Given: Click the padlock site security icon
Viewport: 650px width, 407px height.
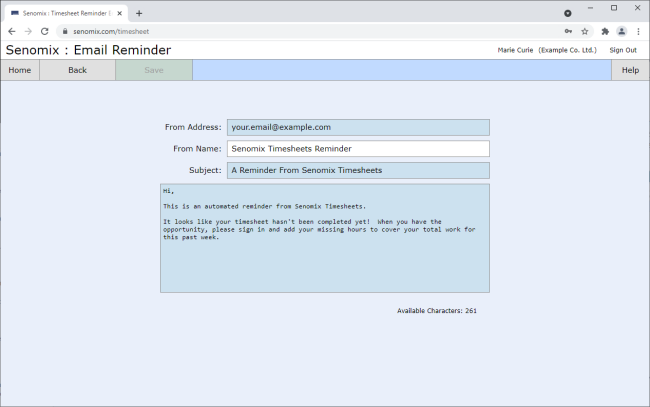Looking at the screenshot, I should click(65, 31).
